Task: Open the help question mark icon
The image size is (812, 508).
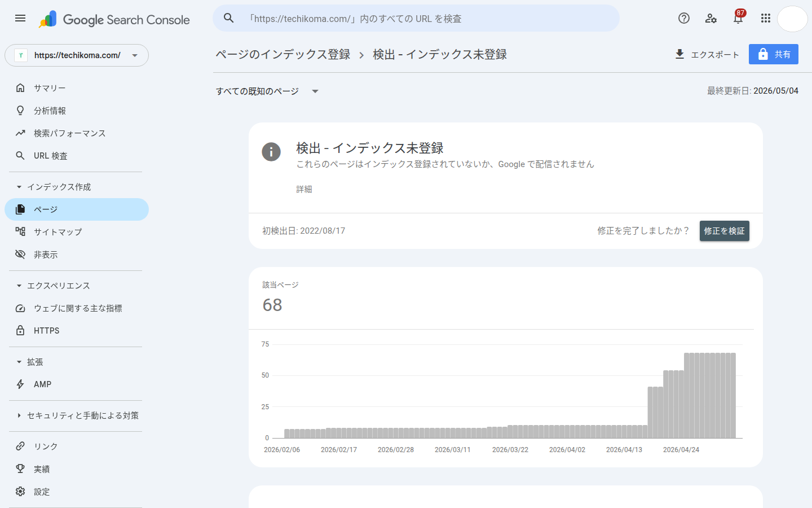Action: tap(684, 18)
